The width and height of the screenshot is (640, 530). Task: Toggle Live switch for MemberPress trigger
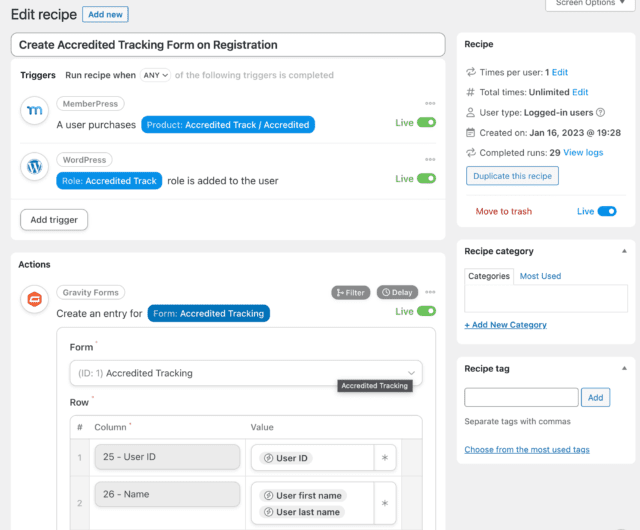coord(426,123)
